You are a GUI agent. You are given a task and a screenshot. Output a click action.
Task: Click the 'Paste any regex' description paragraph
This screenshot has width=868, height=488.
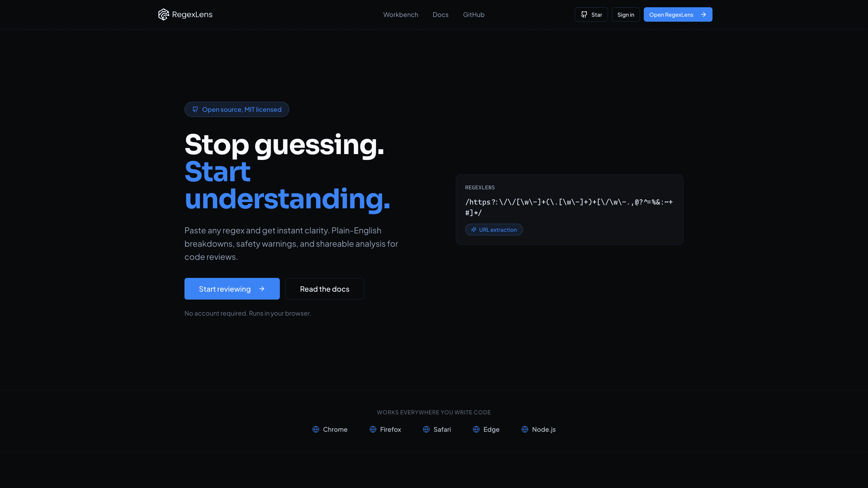click(x=291, y=244)
